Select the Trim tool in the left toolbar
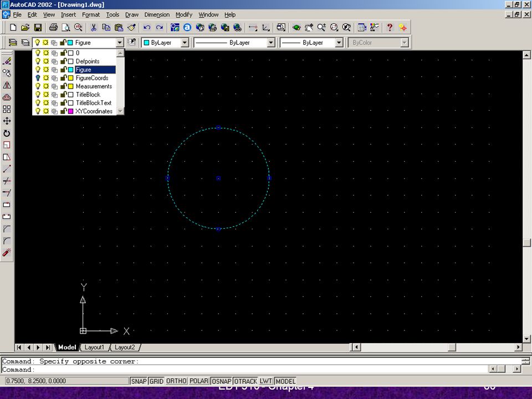 (x=7, y=181)
